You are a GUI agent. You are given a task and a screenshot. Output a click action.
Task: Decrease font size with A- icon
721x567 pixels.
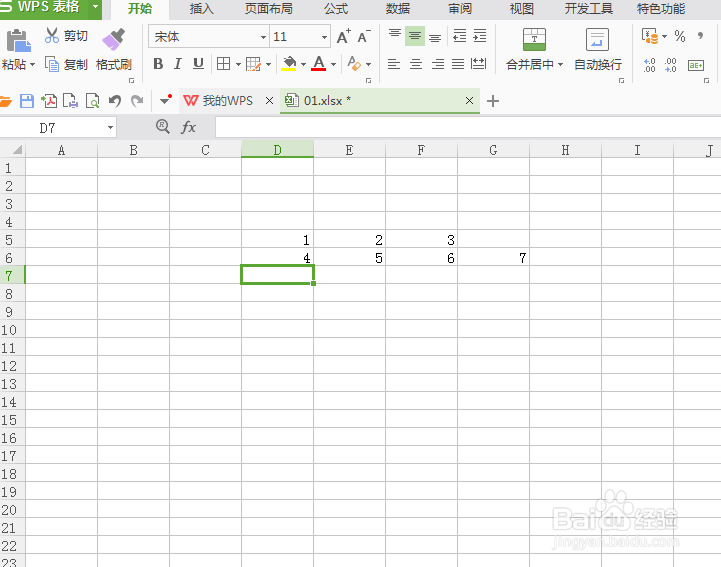364,36
